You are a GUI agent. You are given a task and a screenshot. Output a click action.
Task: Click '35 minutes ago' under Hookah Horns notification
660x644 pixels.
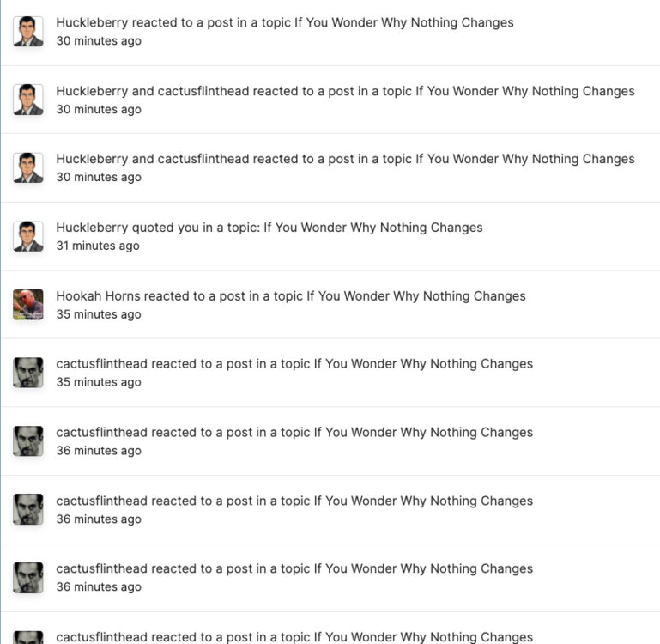coord(98,314)
